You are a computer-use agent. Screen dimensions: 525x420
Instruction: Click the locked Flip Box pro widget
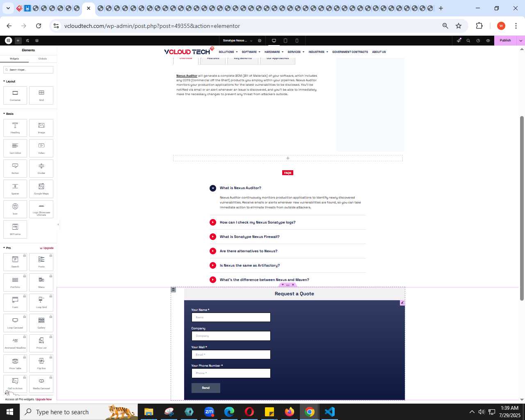(41, 363)
